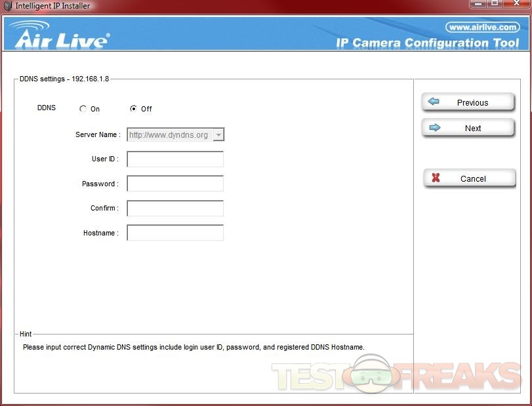
Task: Click the right arrow icon on Next
Action: point(434,128)
